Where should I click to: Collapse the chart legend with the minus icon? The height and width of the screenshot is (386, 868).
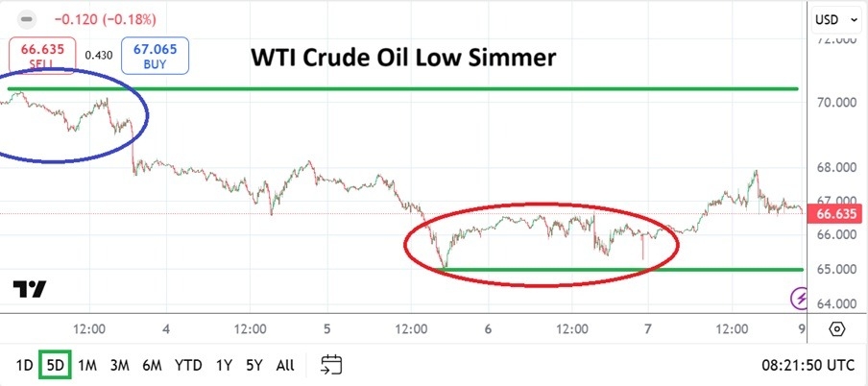27,19
